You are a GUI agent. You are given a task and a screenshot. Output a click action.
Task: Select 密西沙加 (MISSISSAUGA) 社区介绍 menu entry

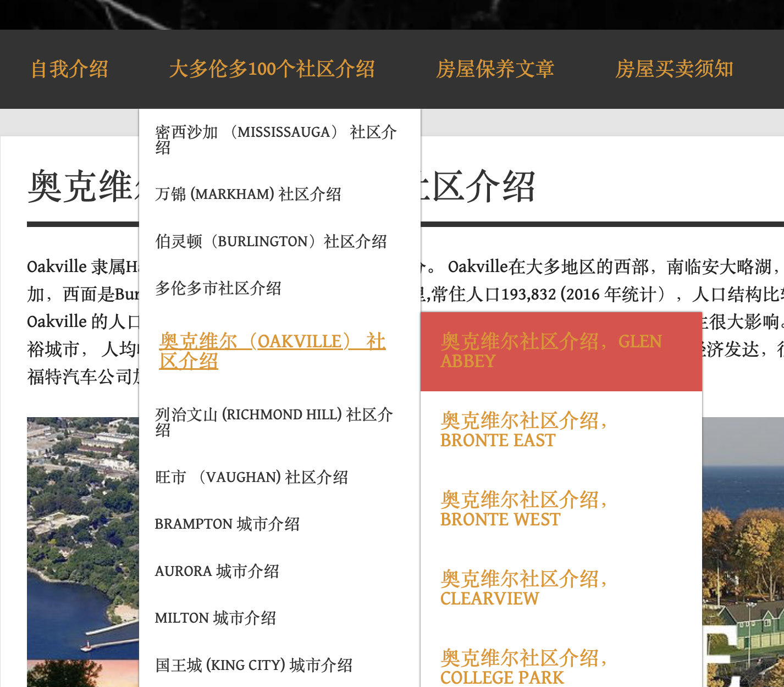coord(275,140)
